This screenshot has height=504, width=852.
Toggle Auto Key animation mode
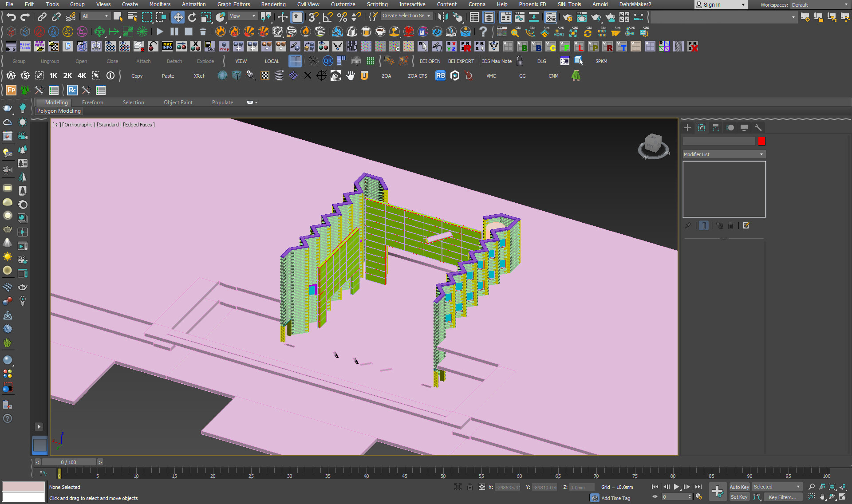pyautogui.click(x=739, y=487)
